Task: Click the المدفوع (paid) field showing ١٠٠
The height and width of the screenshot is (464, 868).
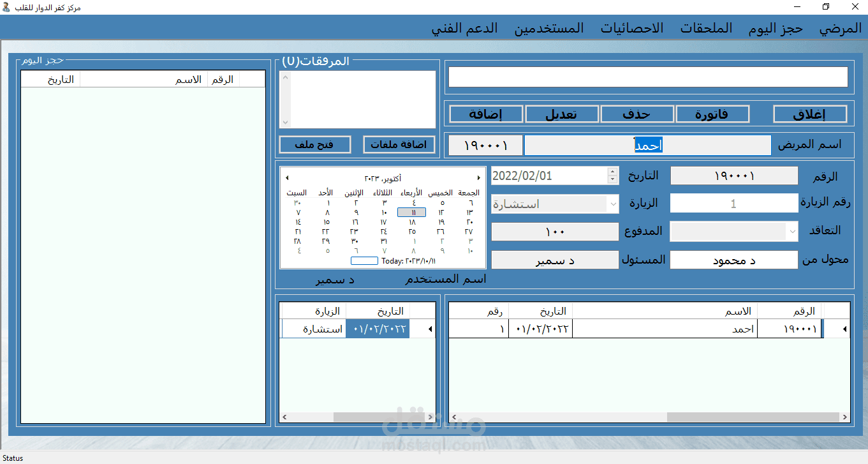Action: pos(555,232)
